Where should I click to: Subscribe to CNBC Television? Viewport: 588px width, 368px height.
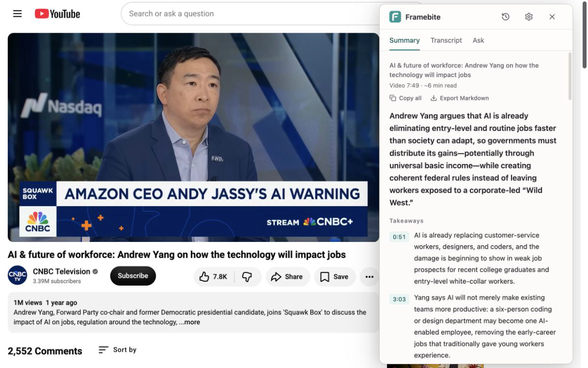[133, 276]
